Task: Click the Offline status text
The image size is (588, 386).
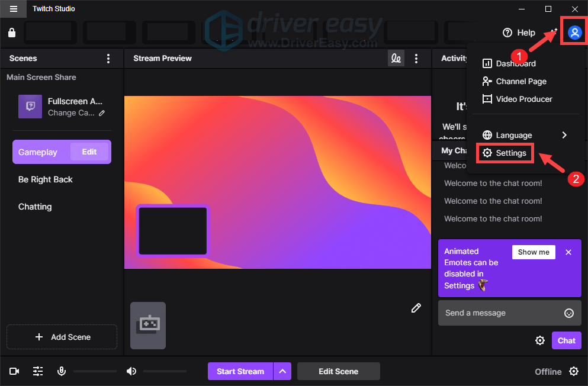Action: [x=548, y=372]
